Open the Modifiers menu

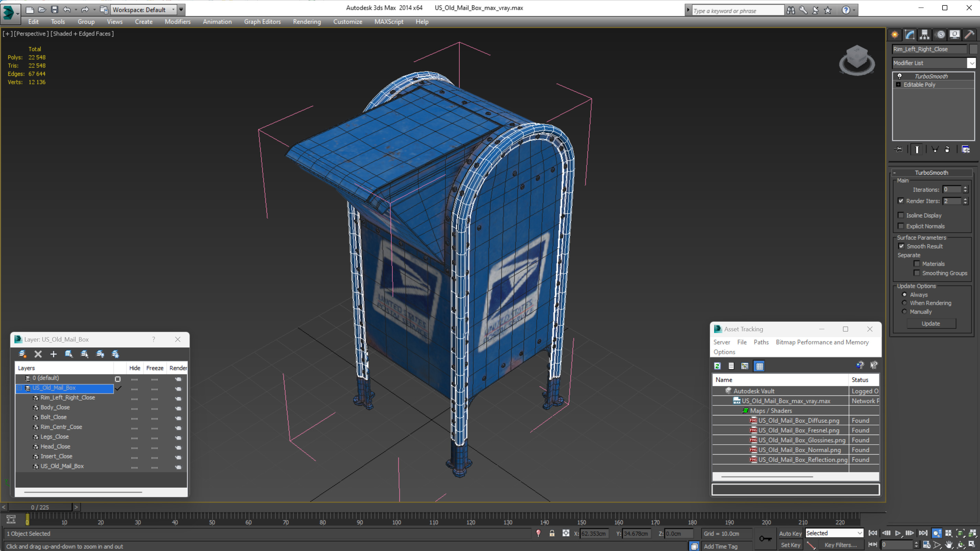[178, 22]
